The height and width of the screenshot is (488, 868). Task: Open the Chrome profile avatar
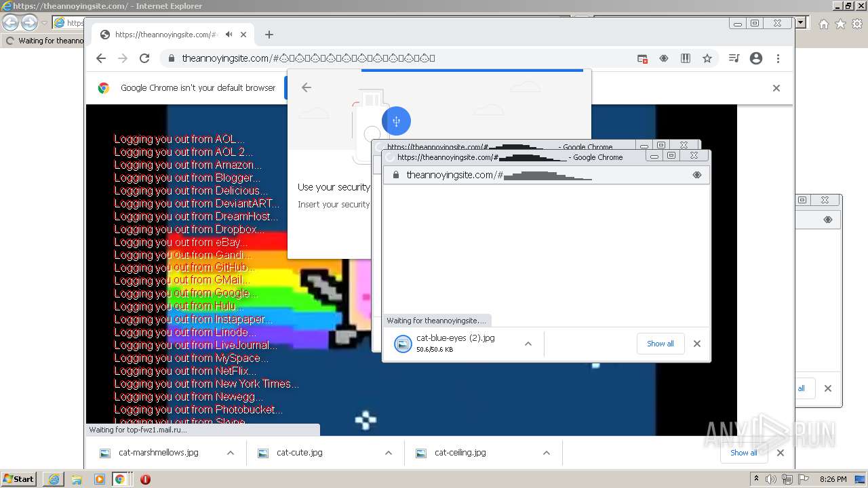coord(756,58)
